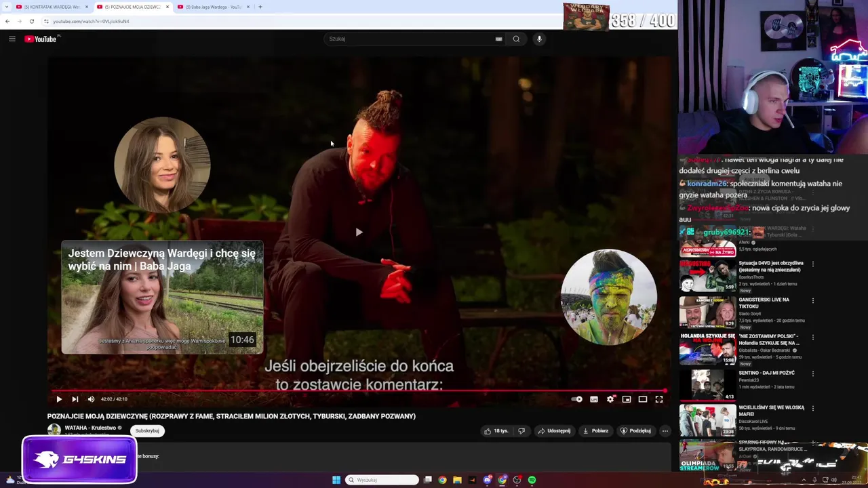Open the YouTube hamburger guide menu
The image size is (868, 488).
12,39
